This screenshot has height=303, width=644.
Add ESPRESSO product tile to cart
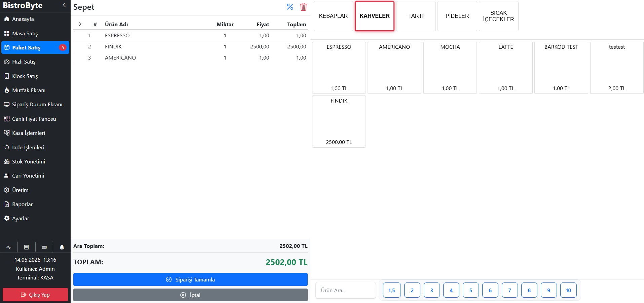coord(339,68)
